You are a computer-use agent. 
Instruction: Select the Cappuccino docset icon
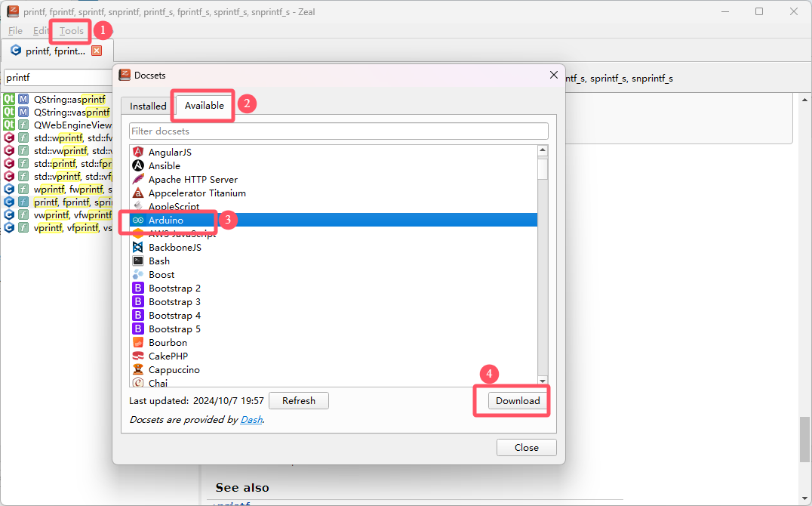(138, 369)
